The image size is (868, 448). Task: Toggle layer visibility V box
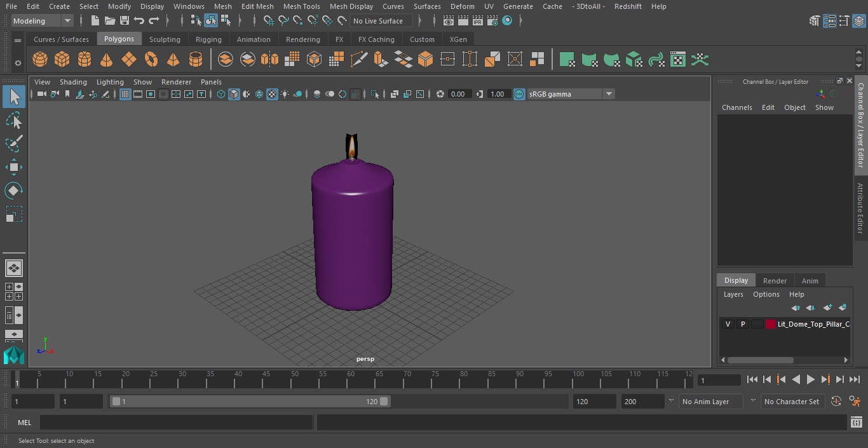click(x=728, y=324)
